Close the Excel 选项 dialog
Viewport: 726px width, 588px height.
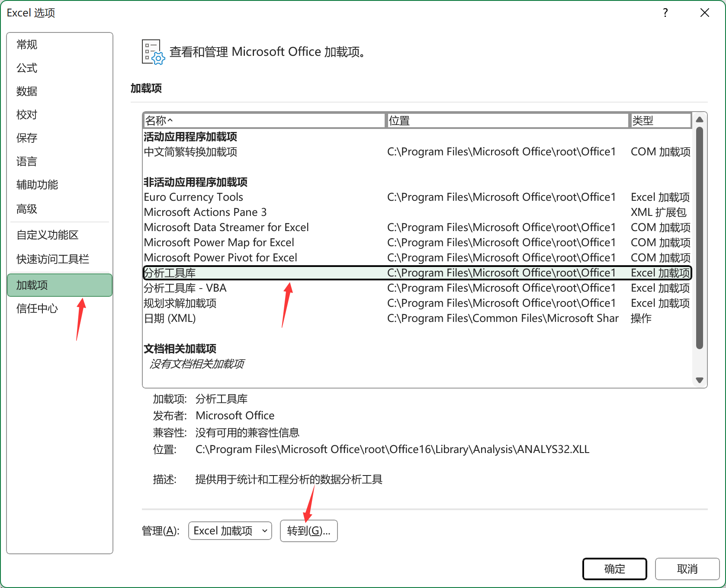705,13
